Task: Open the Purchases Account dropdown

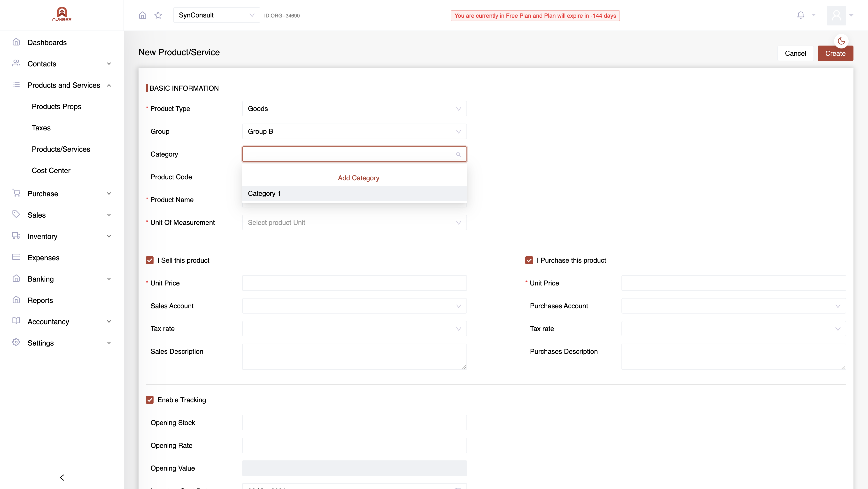Action: coord(734,306)
